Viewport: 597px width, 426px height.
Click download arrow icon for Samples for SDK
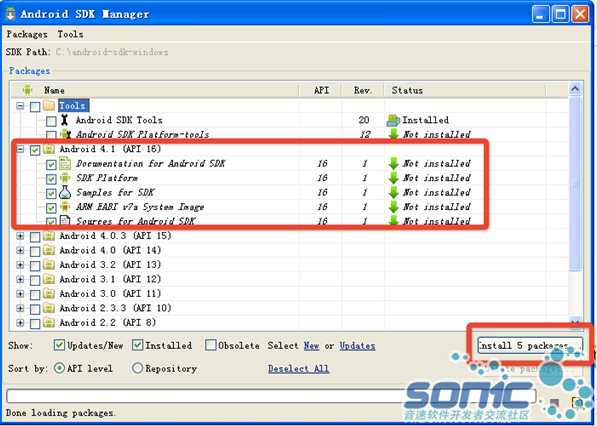(394, 192)
